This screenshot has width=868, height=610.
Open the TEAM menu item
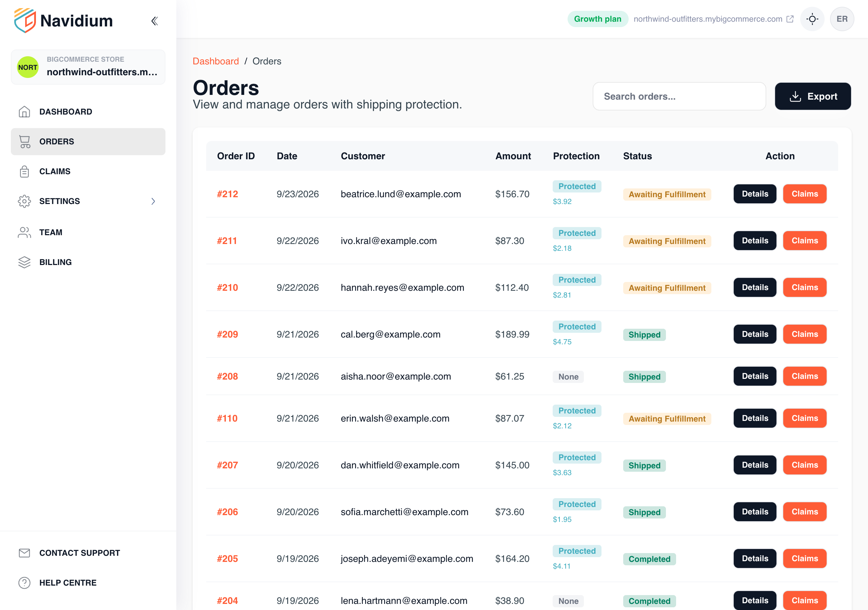(x=88, y=232)
